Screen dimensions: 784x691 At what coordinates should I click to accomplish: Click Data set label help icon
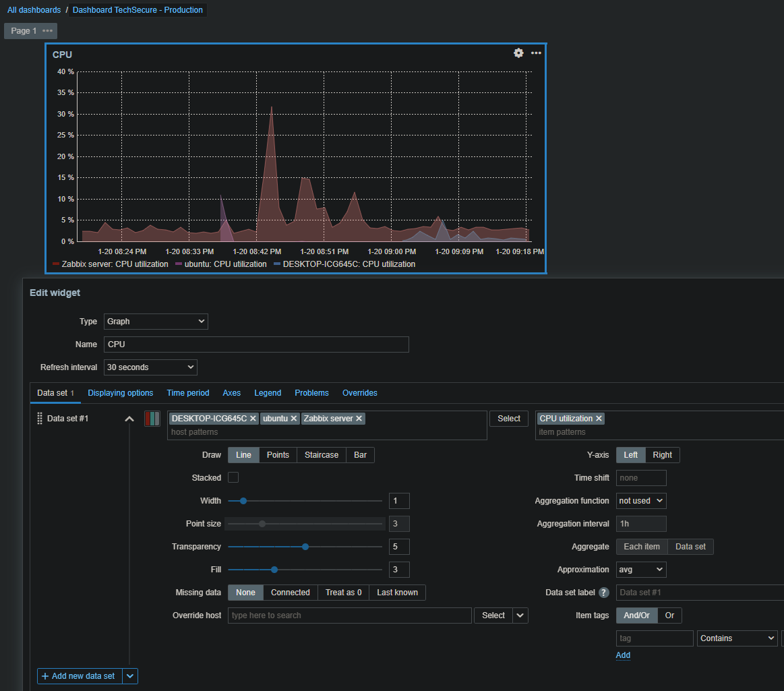pyautogui.click(x=604, y=593)
